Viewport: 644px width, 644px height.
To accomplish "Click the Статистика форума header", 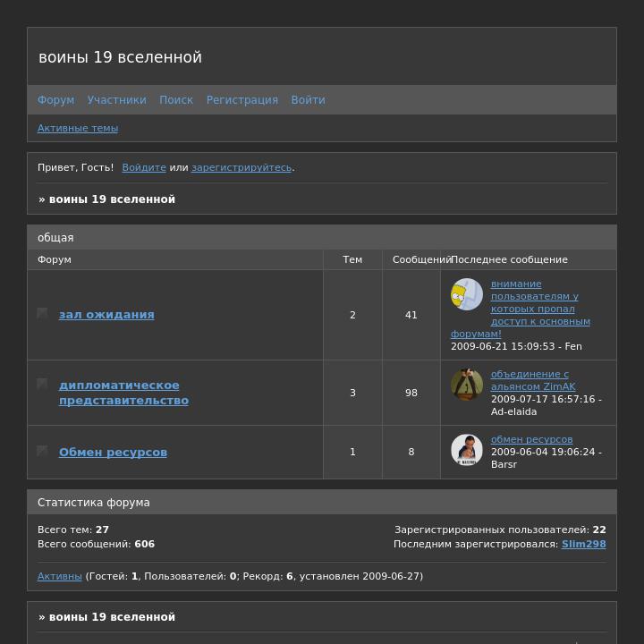I will click(x=94, y=503).
